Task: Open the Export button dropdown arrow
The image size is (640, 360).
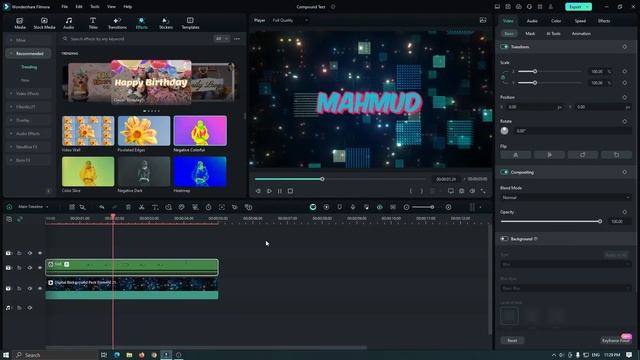Action: click(x=588, y=7)
